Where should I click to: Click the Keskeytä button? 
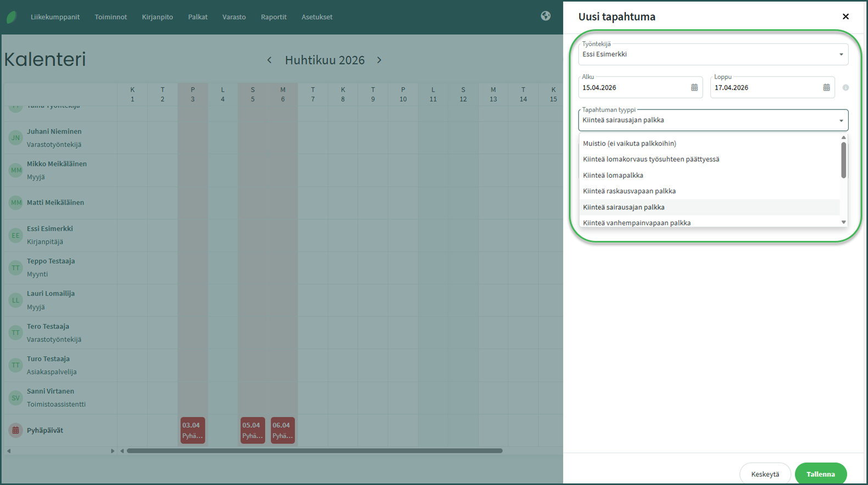click(765, 473)
